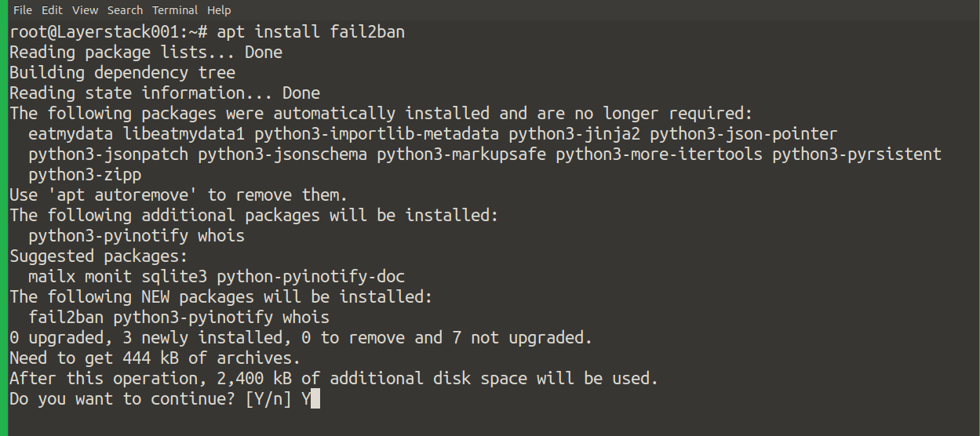
Task: Click 'python3-jsonschema' in the package list
Action: pos(282,154)
